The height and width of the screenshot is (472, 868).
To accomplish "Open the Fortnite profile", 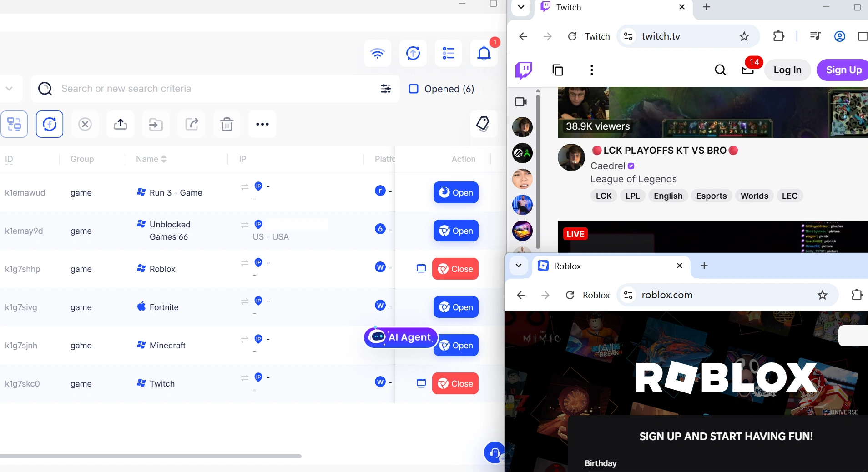I will 456,307.
